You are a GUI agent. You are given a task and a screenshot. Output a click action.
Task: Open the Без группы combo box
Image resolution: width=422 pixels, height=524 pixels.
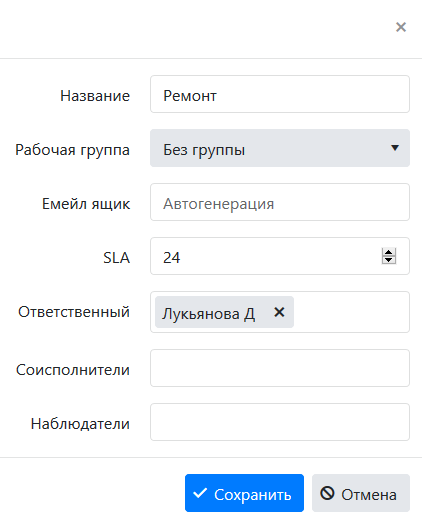pyautogui.click(x=280, y=148)
